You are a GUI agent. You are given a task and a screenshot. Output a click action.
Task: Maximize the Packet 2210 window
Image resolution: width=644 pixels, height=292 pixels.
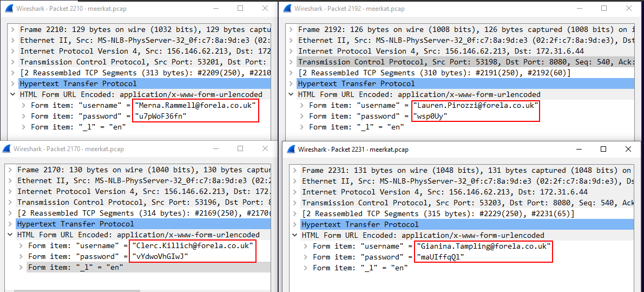pyautogui.click(x=240, y=9)
